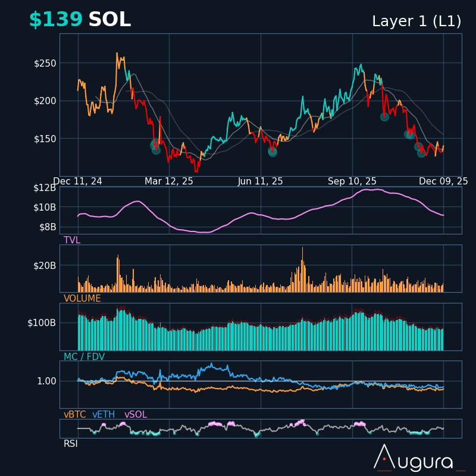476x476 pixels.
Task: Click the $12B TVL axis label
Action: [x=45, y=188]
